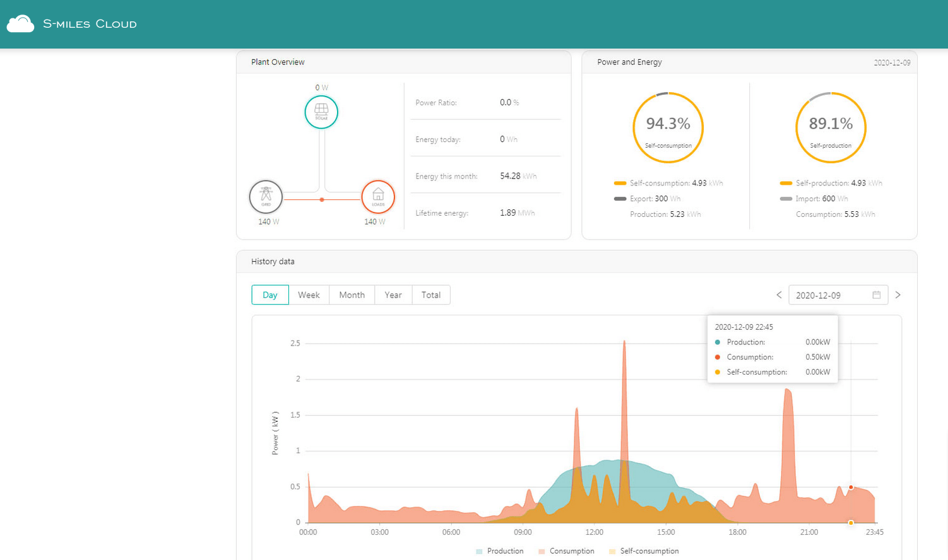Toggle the Consumption series in chart legend
This screenshot has height=560, width=948.
pos(566,551)
